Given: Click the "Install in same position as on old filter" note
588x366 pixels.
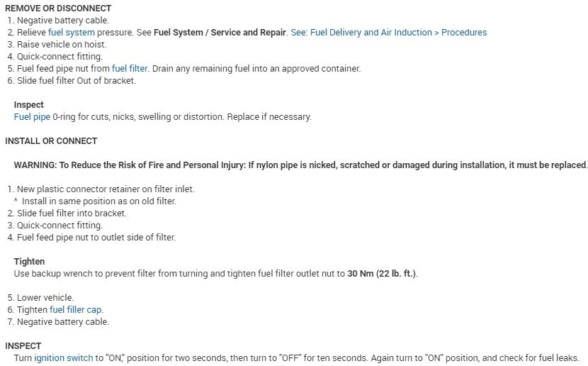Looking at the screenshot, I should pos(99,201).
